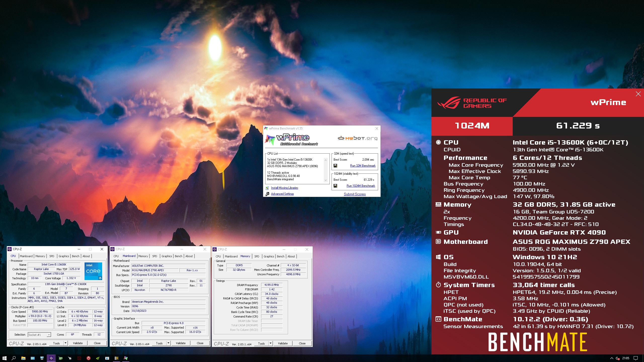644x362 pixels.
Task: Click the purple CPU-Z taskbar icon
Action: 51,358
